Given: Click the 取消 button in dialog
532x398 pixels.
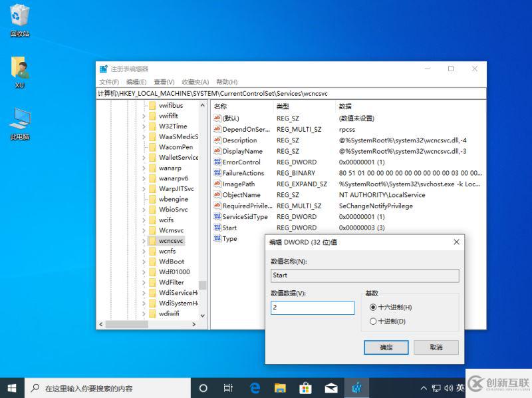Looking at the screenshot, I should tap(436, 347).
